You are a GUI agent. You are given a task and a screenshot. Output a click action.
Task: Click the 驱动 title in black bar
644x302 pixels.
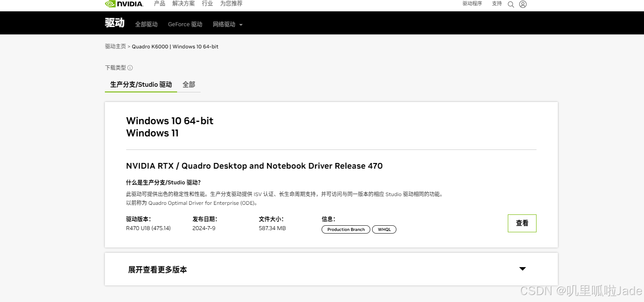click(x=114, y=23)
